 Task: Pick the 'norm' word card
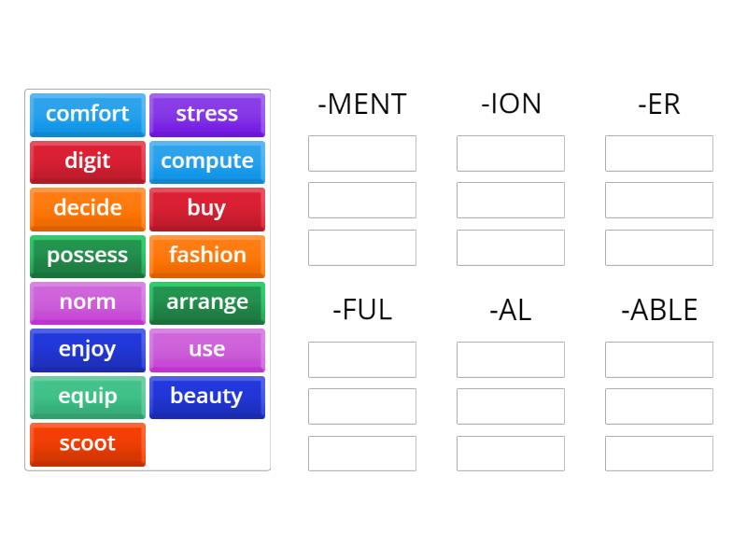pyautogui.click(x=87, y=302)
